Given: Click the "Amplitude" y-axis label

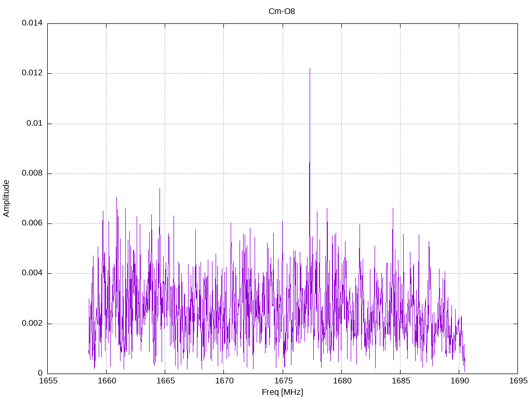Looking at the screenshot, I should coord(6,198).
